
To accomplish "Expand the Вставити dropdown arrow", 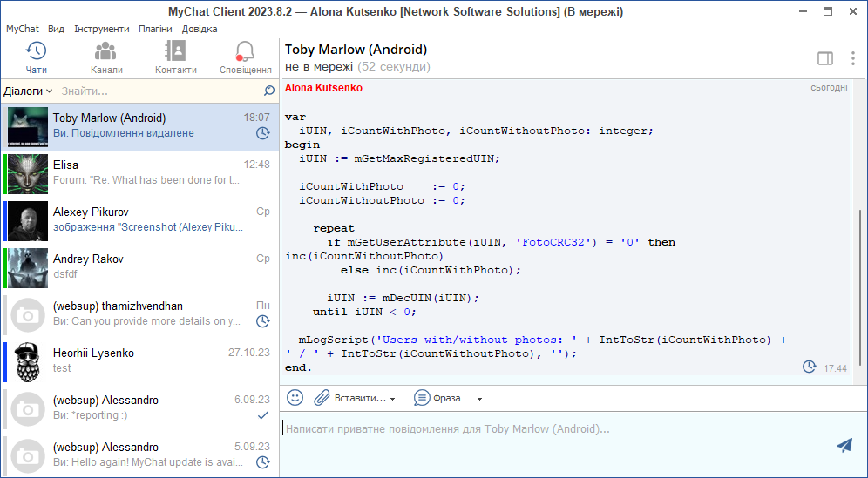I will pos(393,399).
